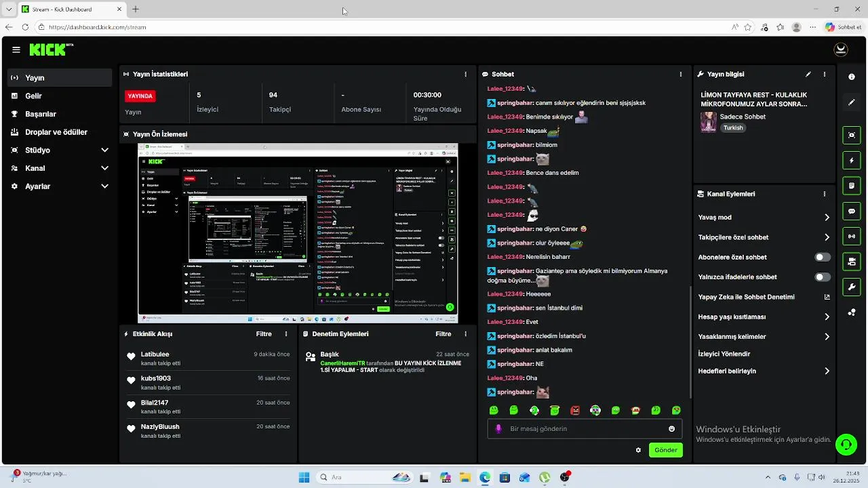The width and height of the screenshot is (868, 488).
Task: Toggle the wrench stream info icon in sidebar
Action: (852, 287)
